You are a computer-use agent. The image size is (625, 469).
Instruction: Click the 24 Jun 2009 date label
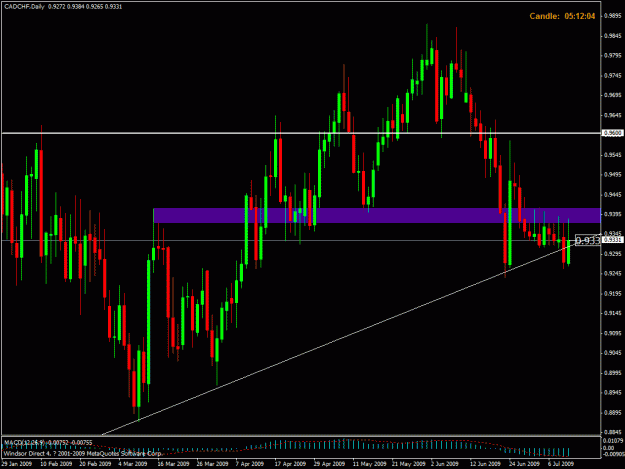[524, 463]
